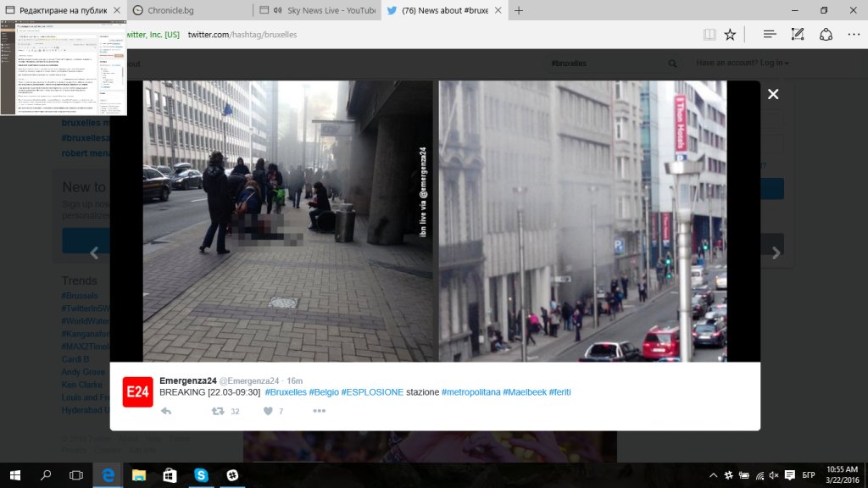Open Edge More actions menu
This screenshot has height=488, width=868.
(854, 34)
